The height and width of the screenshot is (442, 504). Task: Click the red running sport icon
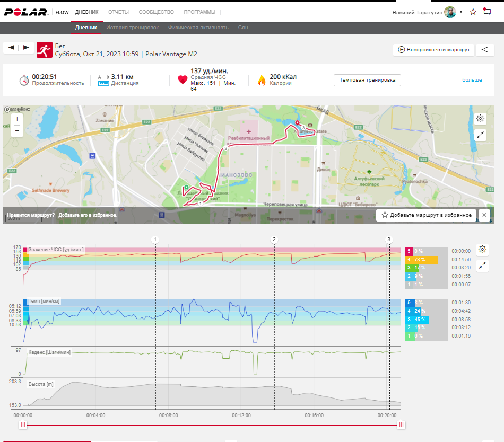45,50
